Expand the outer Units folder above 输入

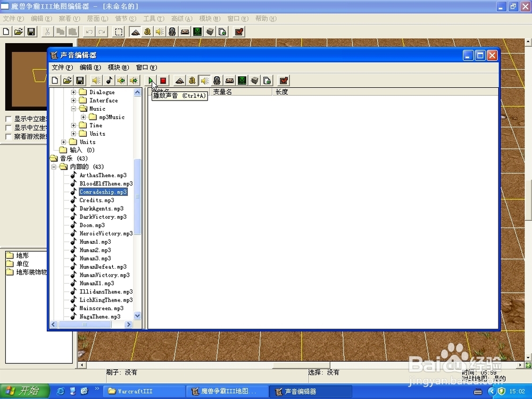64,142
